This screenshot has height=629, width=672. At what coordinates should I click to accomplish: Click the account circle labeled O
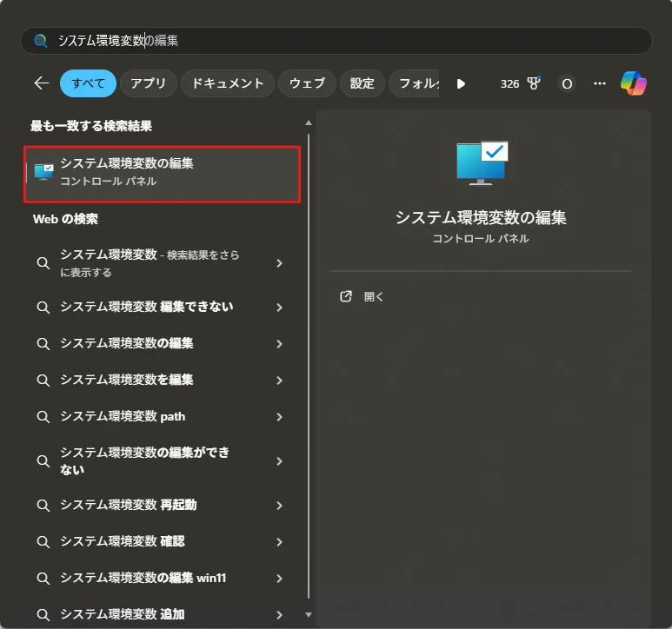coord(567,83)
